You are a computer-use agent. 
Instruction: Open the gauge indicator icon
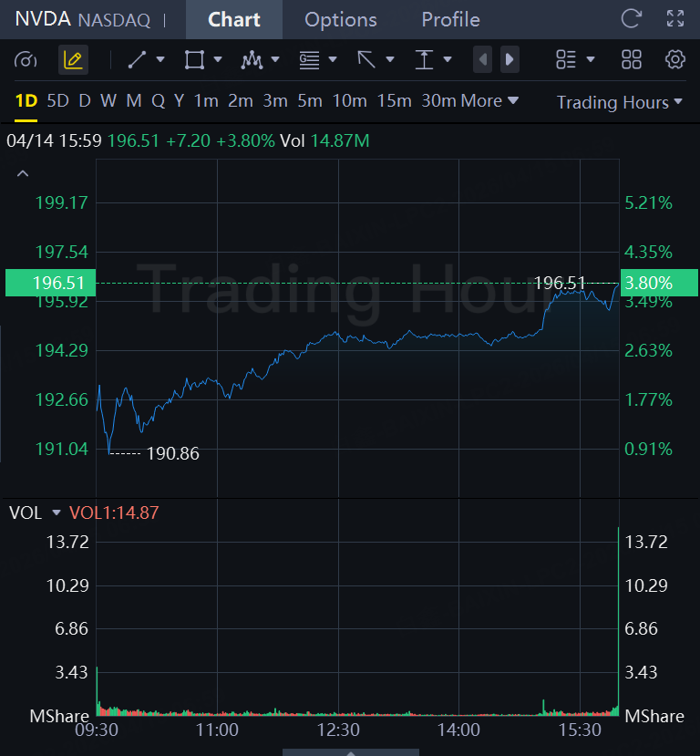tap(26, 60)
